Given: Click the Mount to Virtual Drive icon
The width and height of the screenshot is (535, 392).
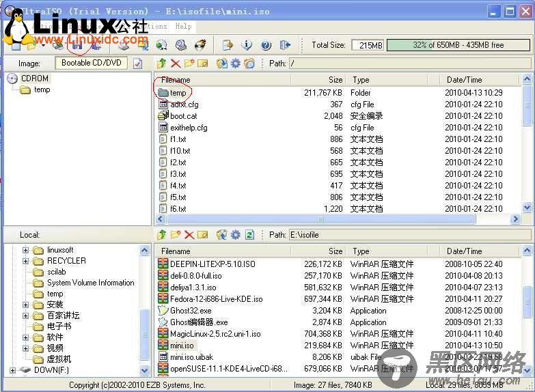Looking at the screenshot, I should tap(181, 45).
